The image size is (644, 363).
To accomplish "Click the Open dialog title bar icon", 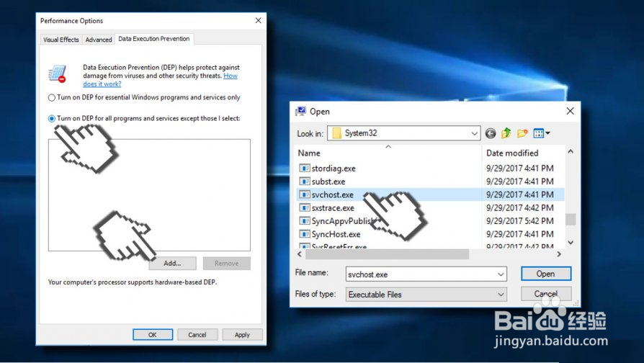I will [x=300, y=112].
